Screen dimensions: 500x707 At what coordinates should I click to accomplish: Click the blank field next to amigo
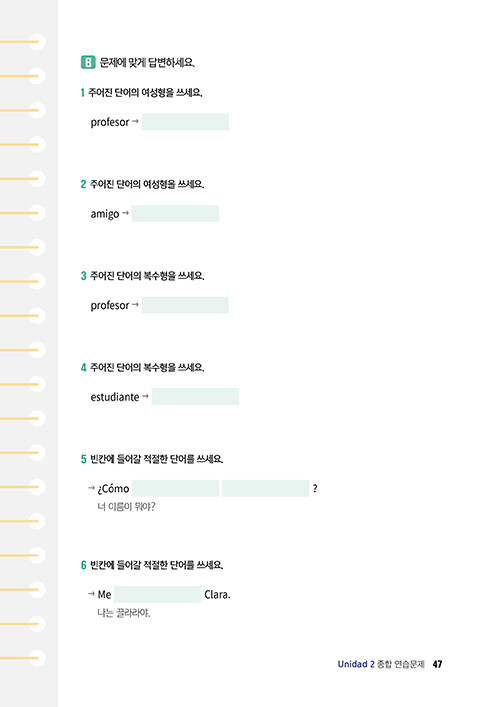[x=175, y=213]
